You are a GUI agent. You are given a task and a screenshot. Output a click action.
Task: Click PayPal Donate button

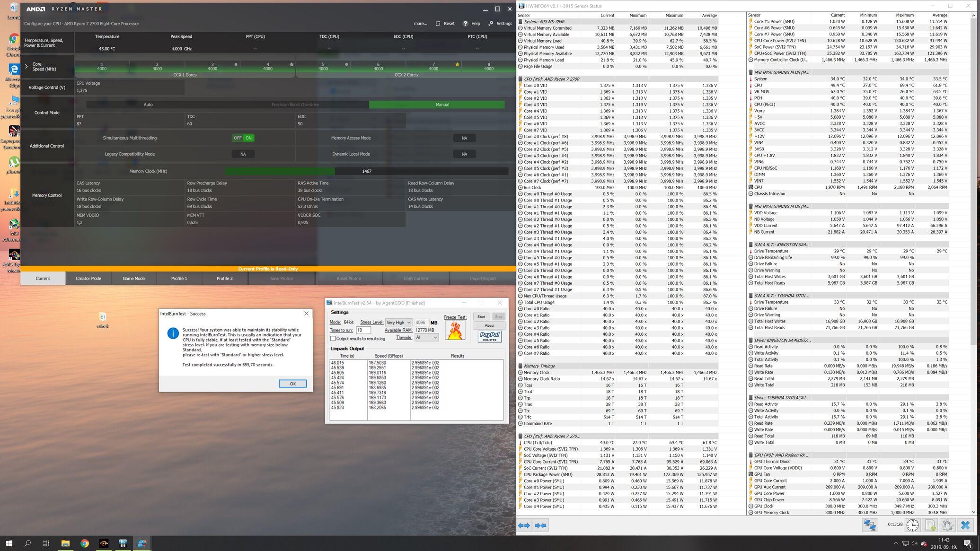pos(490,336)
